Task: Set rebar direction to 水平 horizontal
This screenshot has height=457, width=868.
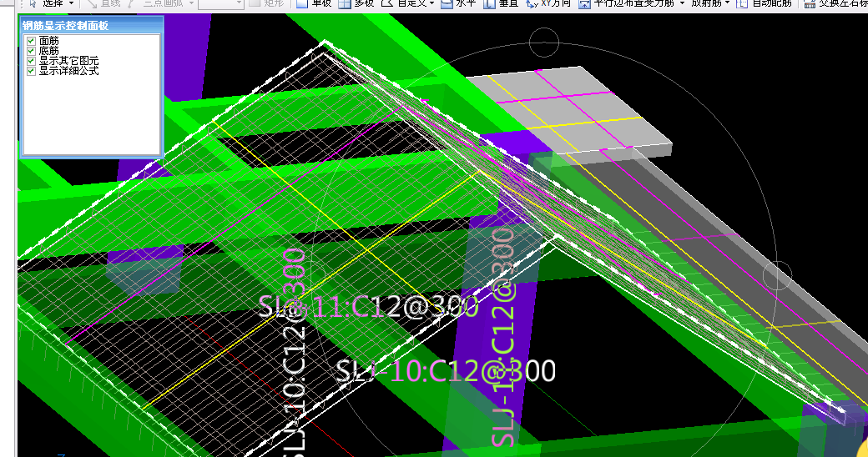Action: point(459,3)
